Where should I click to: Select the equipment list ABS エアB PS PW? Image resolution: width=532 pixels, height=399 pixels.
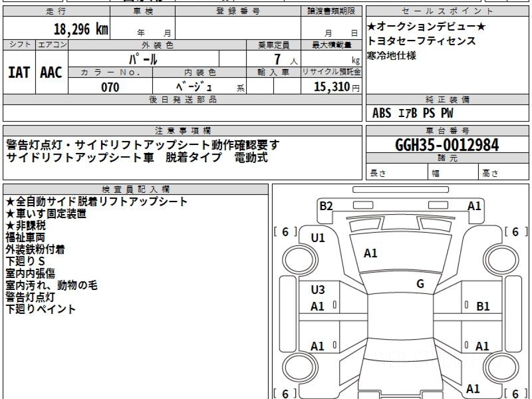point(413,113)
